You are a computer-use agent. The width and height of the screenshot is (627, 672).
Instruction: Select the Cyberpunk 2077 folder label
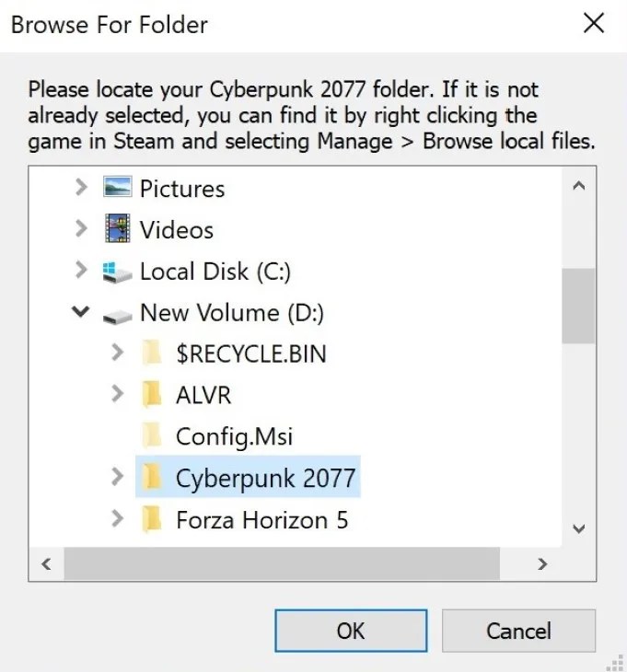pos(265,478)
